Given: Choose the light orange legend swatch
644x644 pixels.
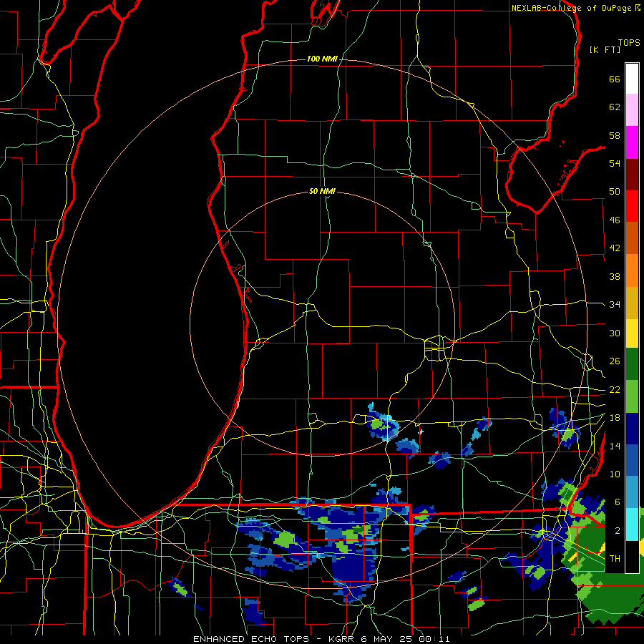Looking at the screenshot, I should (632, 270).
